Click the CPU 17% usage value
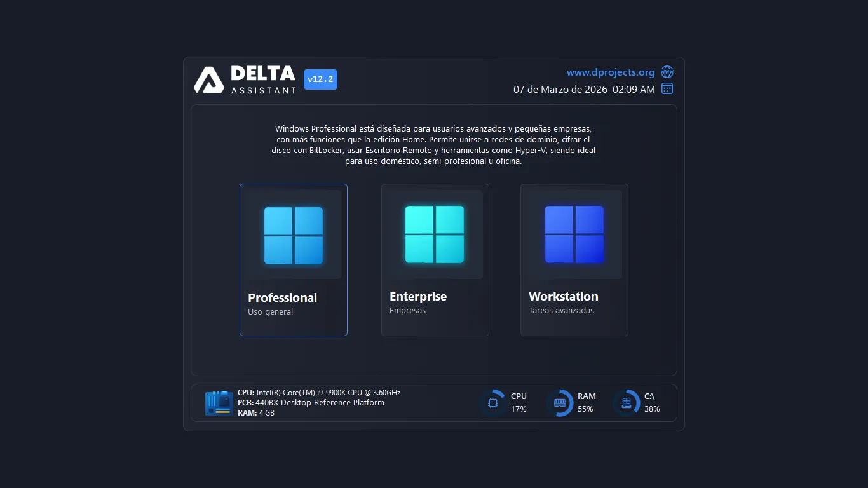Screen dimensions: 868x488 tap(519, 409)
